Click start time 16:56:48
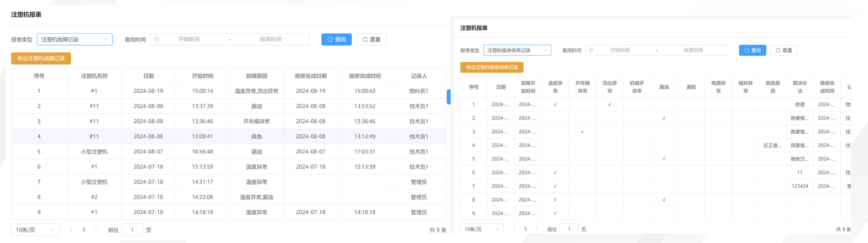The image size is (868, 243). [202, 152]
